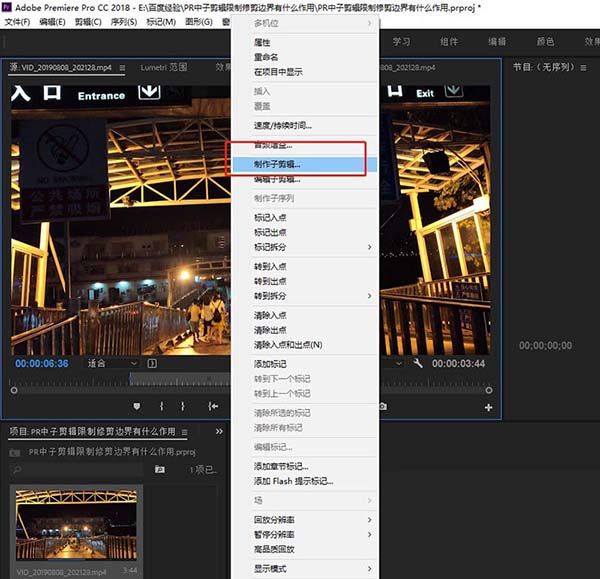
Task: Click the button editor plus icon
Action: coord(488,408)
